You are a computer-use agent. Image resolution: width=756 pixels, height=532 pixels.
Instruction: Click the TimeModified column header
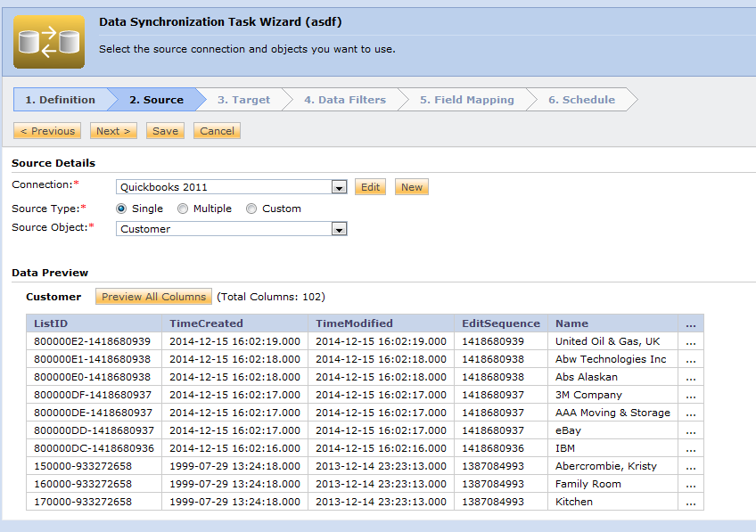pyautogui.click(x=381, y=323)
